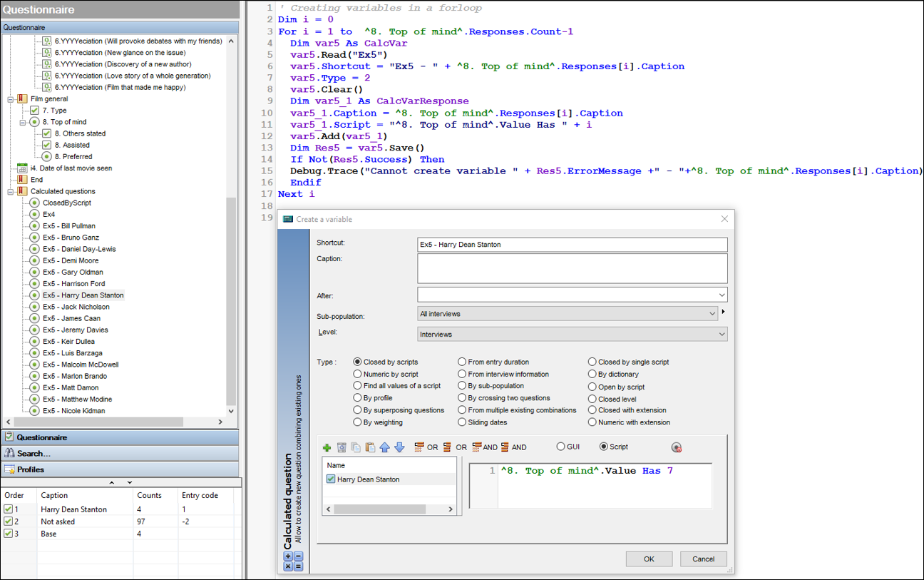
Task: Click arrow right of Sub-population field
Action: tap(724, 312)
